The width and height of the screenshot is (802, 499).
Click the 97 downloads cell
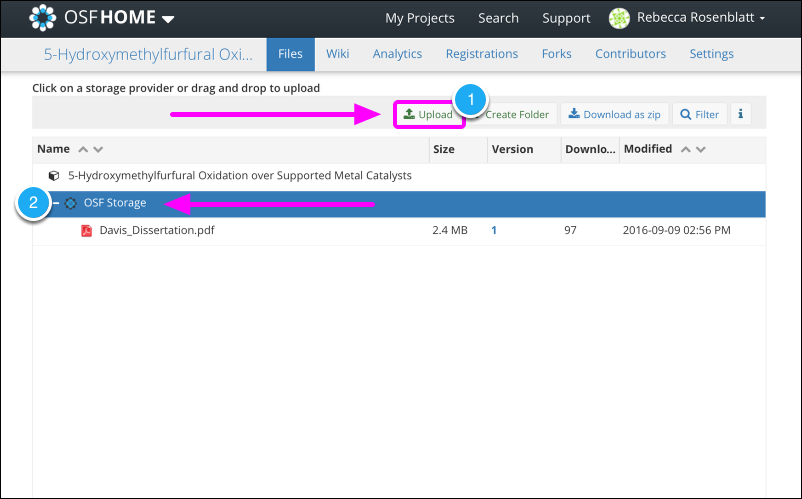[x=570, y=230]
